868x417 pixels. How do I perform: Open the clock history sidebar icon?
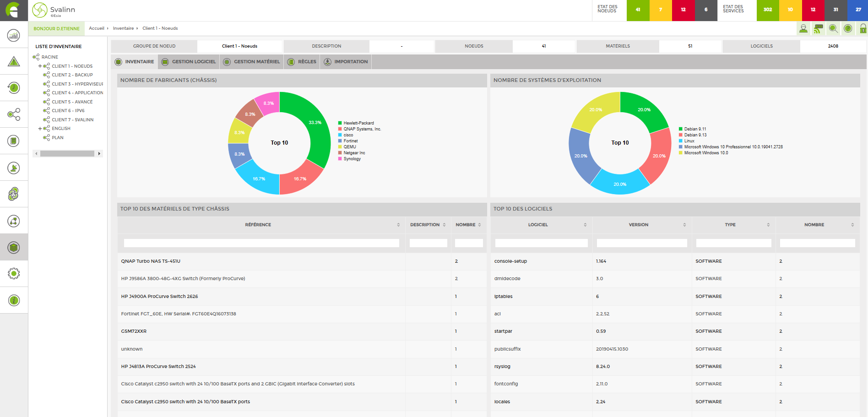[x=14, y=87]
